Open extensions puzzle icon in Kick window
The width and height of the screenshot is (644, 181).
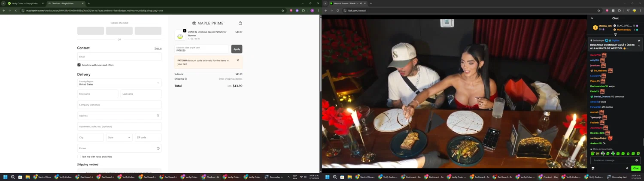[x=619, y=11]
